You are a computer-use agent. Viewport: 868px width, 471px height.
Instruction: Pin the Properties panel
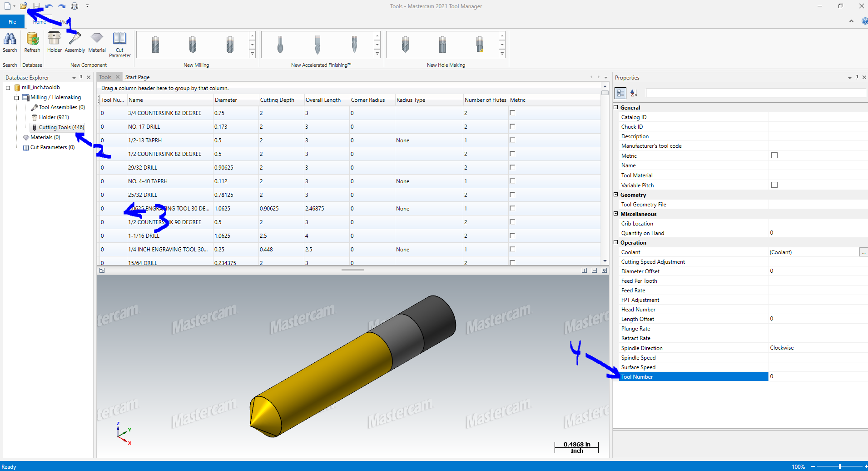pos(857,77)
